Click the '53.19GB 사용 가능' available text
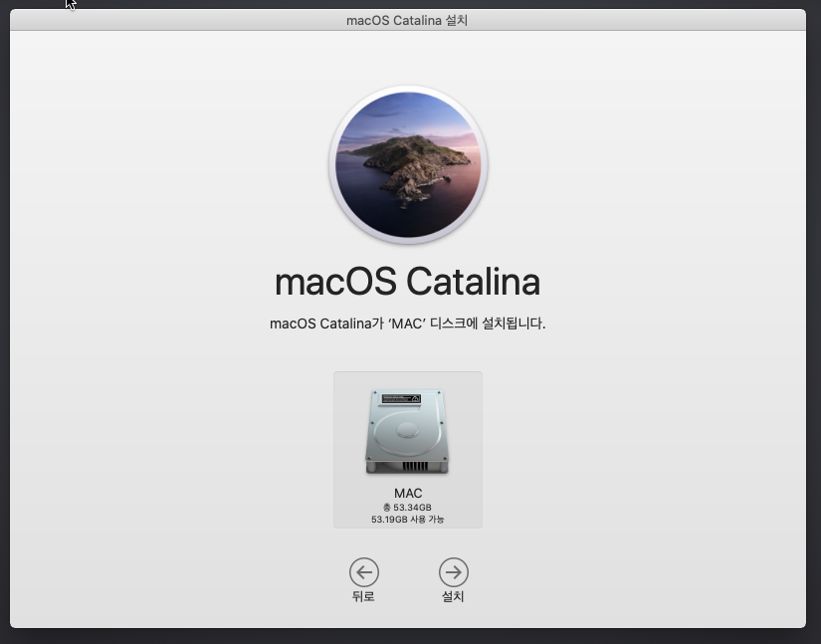Image resolution: width=821 pixels, height=644 pixels. tap(407, 520)
